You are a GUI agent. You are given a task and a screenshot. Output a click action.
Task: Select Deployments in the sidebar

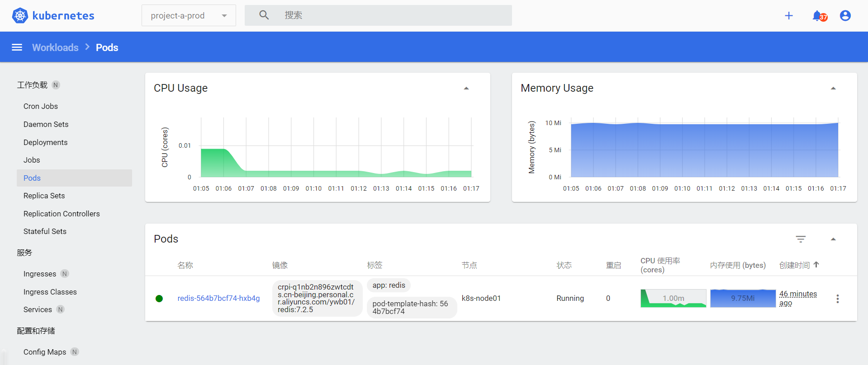click(x=45, y=142)
